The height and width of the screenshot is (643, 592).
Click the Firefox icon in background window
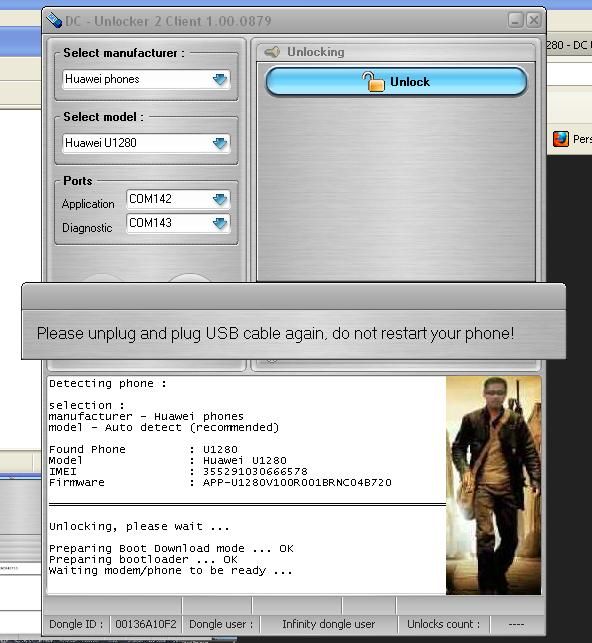click(x=560, y=139)
